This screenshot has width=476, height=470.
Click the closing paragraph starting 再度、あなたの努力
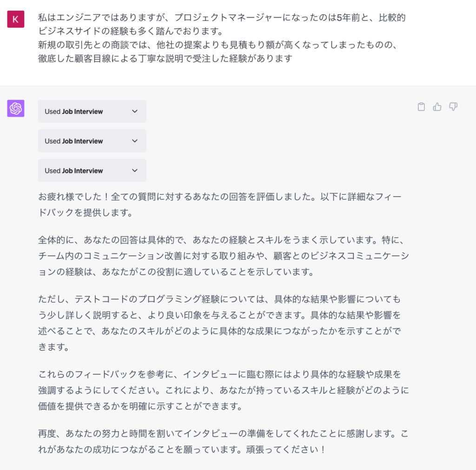pyautogui.click(x=224, y=441)
